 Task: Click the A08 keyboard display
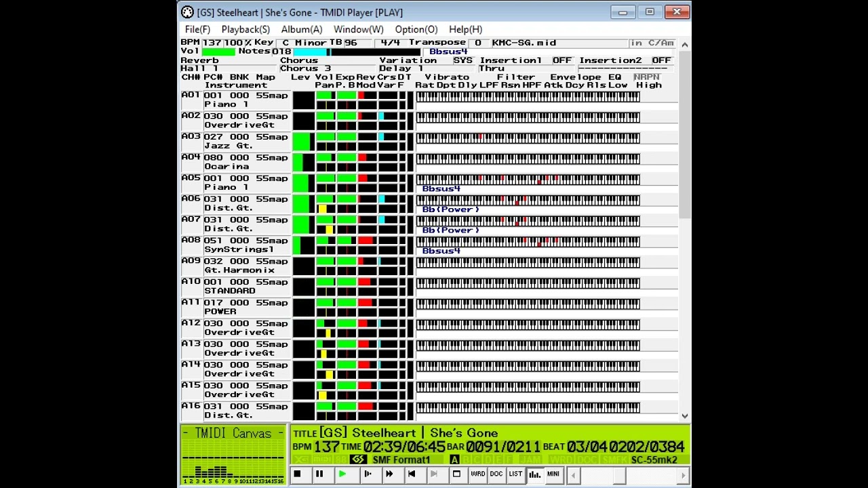tap(528, 242)
